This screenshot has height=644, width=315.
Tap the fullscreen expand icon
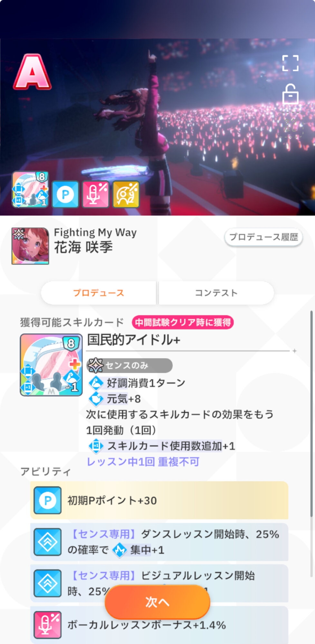290,63
